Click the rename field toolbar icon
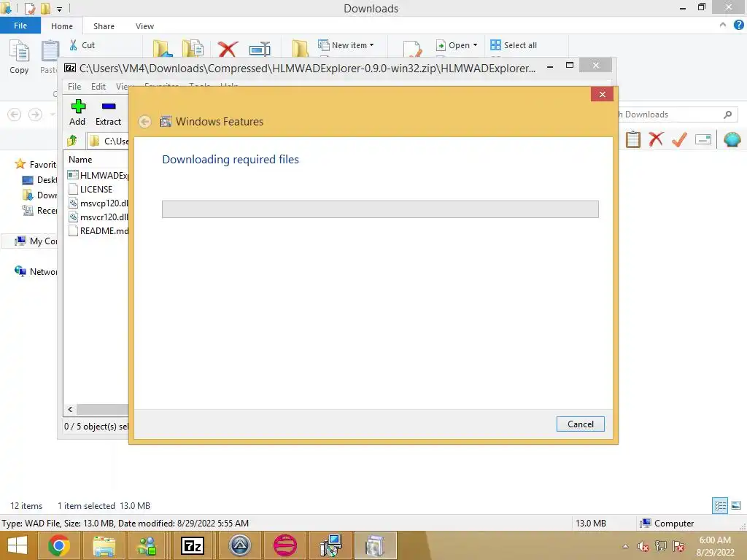Screen dimensions: 747x560 pyautogui.click(x=703, y=139)
